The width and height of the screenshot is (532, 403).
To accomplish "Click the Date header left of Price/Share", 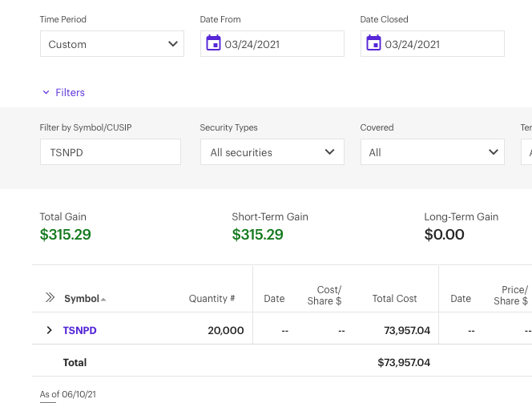I will point(461,299).
